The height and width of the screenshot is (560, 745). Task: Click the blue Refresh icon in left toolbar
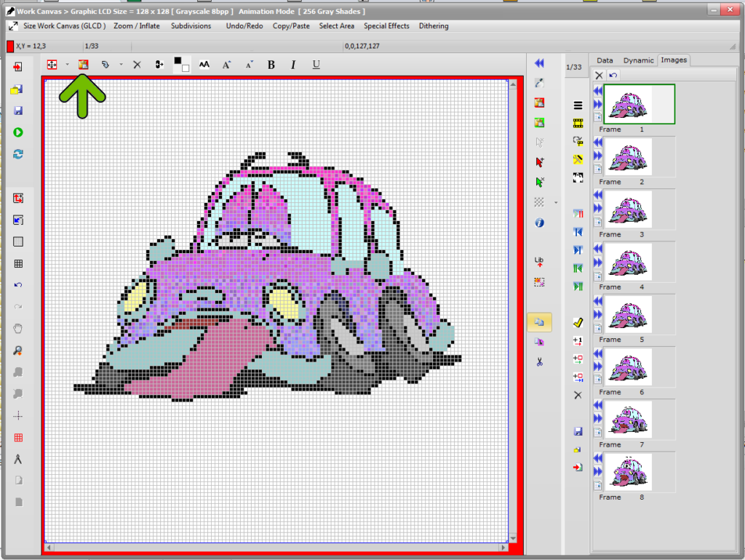click(x=17, y=153)
